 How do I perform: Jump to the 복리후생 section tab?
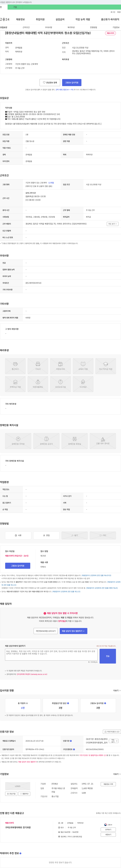[71, 27]
